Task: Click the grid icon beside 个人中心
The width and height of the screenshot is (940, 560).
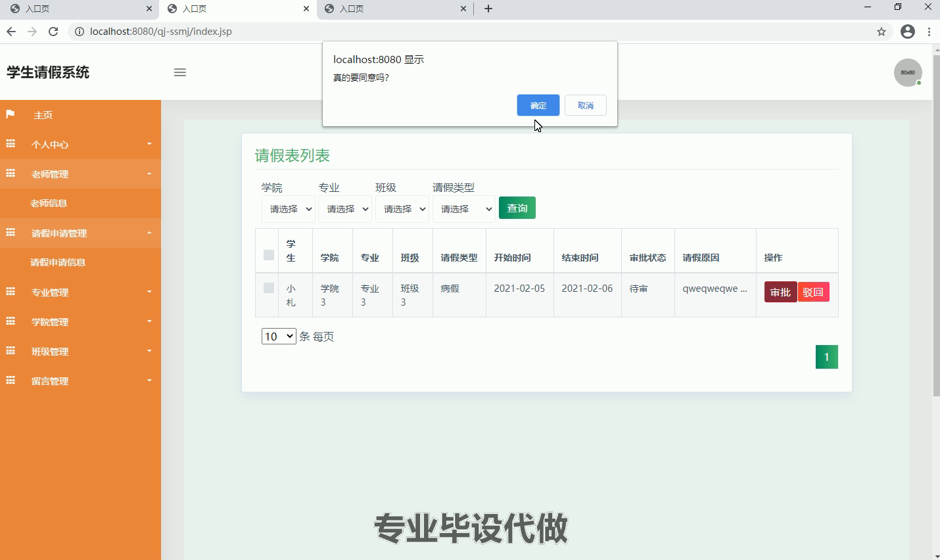Action: [x=11, y=144]
